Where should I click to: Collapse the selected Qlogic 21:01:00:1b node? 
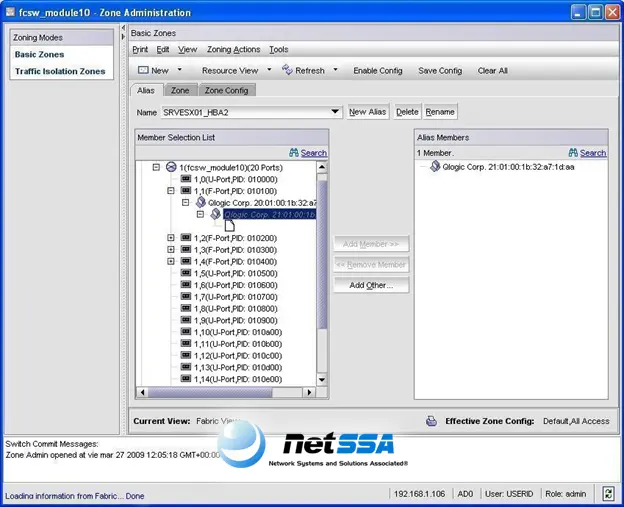(201, 214)
